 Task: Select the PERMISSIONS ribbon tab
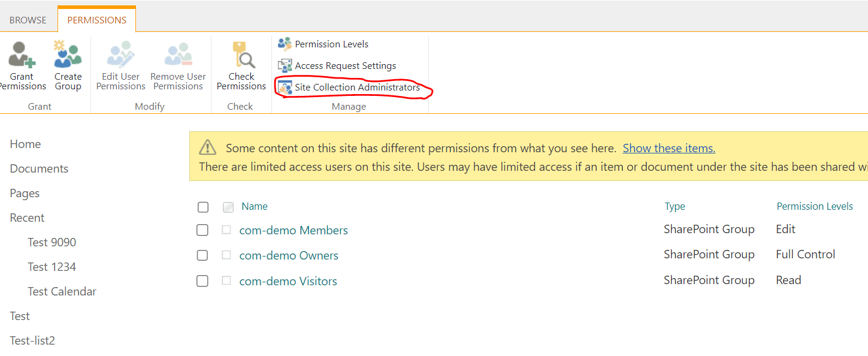pyautogui.click(x=97, y=20)
